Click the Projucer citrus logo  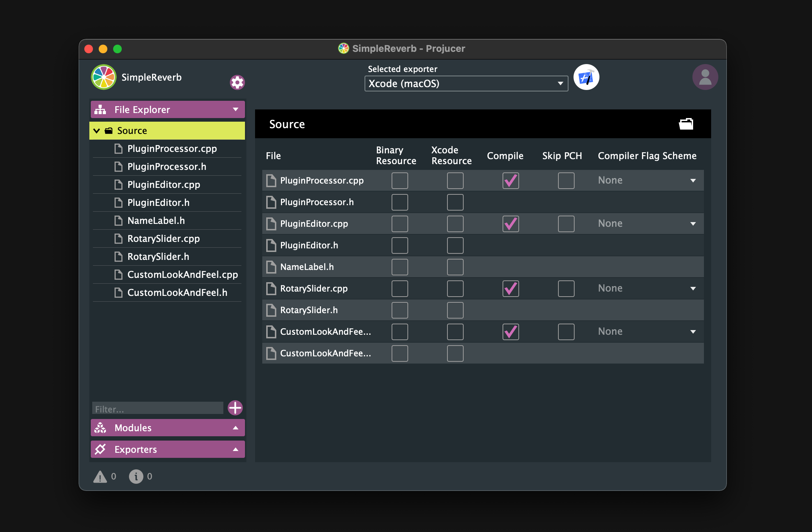104,77
